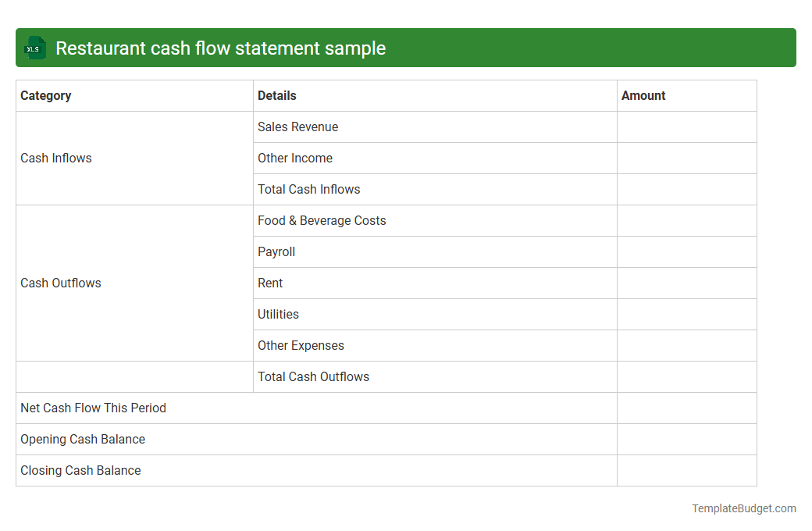Click the Other Expenses row
812x531 pixels.
301,345
